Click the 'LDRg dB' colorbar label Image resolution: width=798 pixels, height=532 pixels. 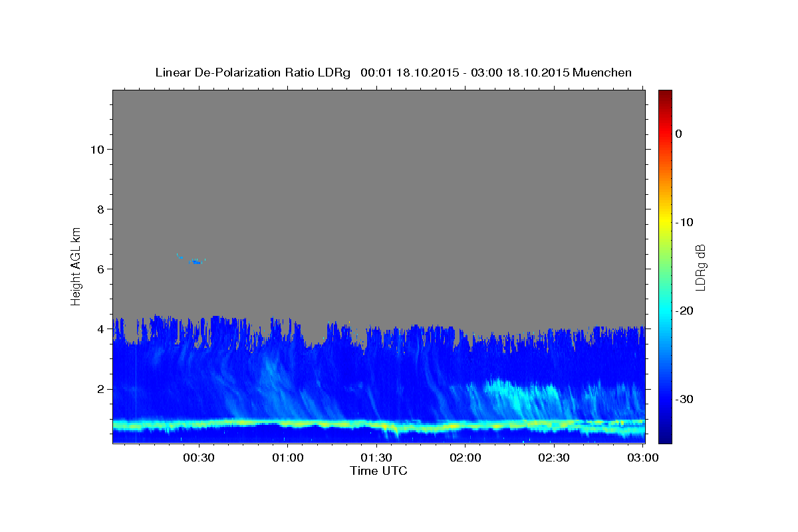[700, 267]
